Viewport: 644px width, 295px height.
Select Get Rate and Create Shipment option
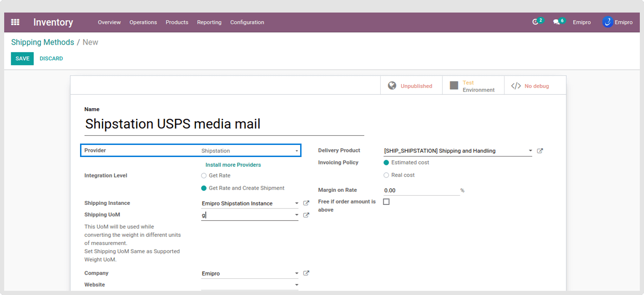[204, 188]
